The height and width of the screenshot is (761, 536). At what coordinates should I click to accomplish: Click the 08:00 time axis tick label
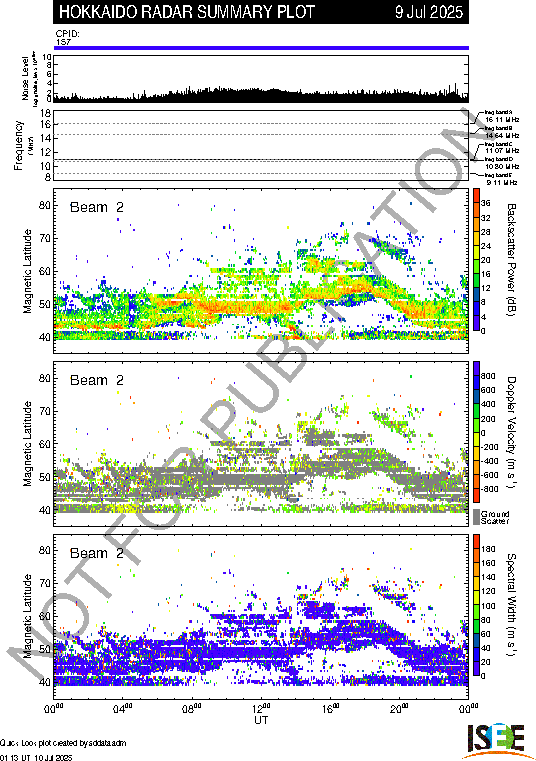click(192, 708)
